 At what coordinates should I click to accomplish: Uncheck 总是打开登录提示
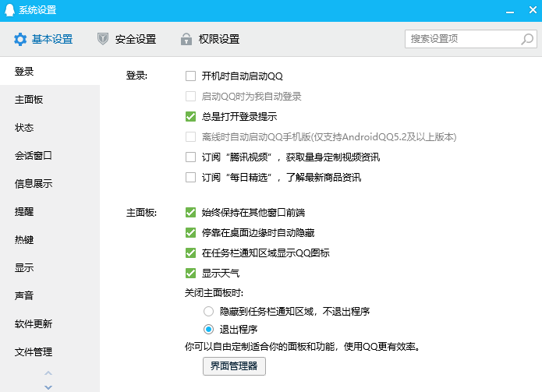[190, 116]
